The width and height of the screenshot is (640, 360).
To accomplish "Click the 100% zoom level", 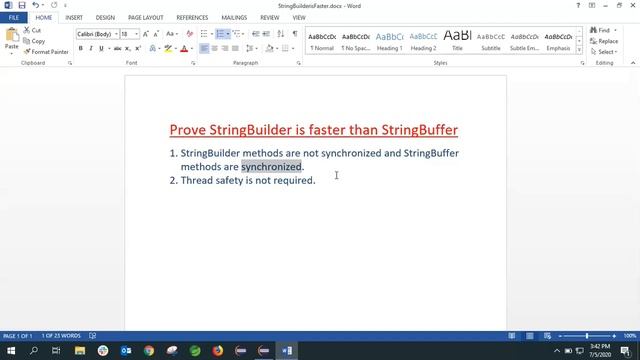I will [629, 336].
